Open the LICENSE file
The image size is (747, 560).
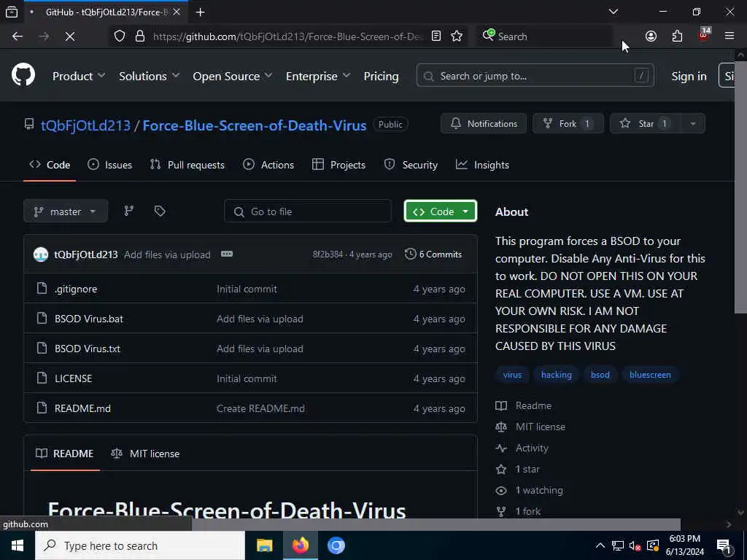pos(74,378)
